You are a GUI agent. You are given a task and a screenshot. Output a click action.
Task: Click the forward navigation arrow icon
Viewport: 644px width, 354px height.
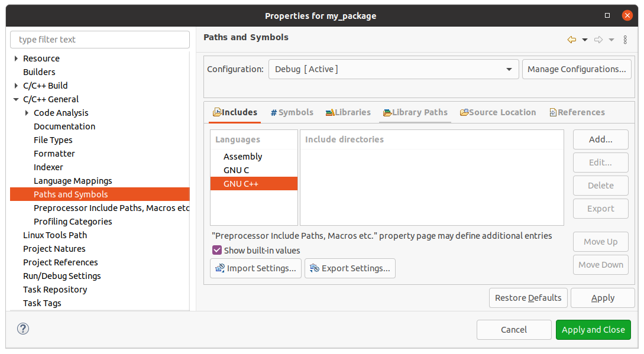coord(597,39)
